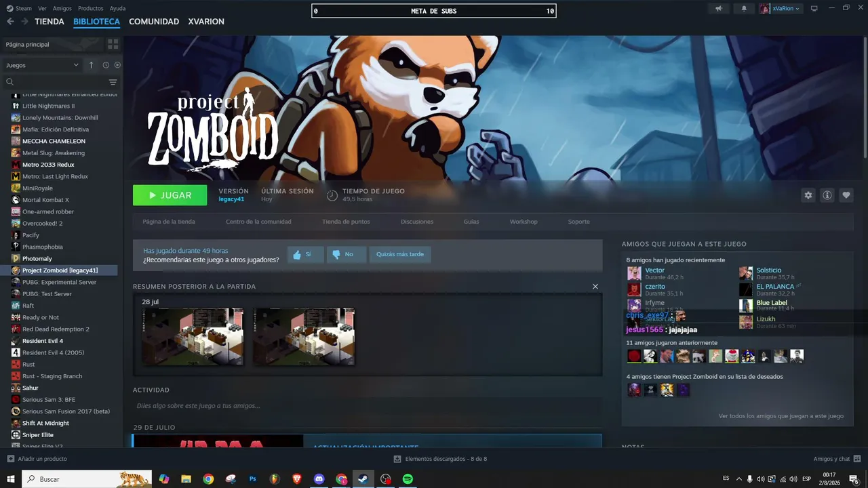Click the green JUGAR button

pos(170,195)
